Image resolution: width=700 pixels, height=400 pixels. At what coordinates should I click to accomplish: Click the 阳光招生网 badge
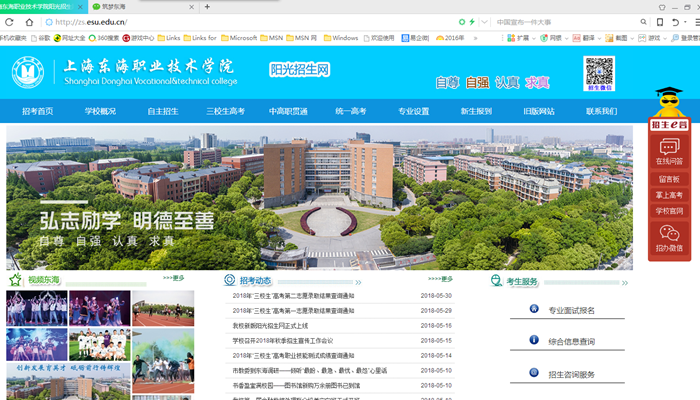click(x=300, y=70)
